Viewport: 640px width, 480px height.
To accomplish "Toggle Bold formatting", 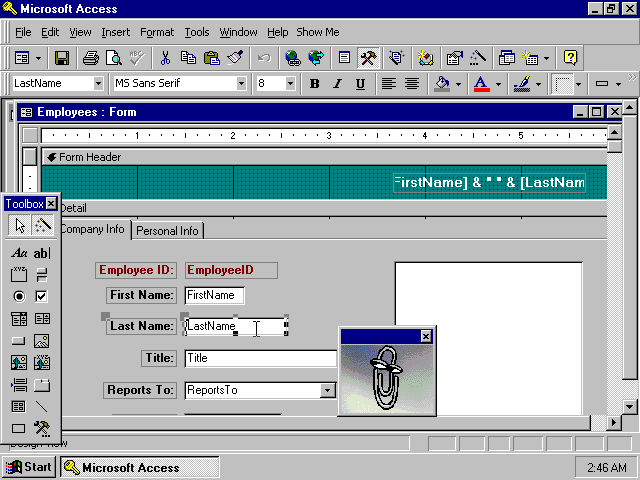I will pyautogui.click(x=314, y=84).
